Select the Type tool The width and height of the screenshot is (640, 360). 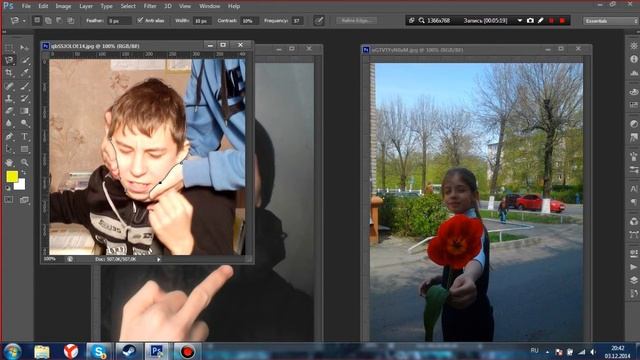(24, 136)
